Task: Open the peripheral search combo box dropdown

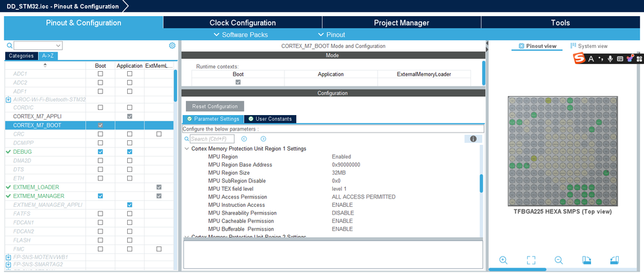Action: click(x=58, y=45)
